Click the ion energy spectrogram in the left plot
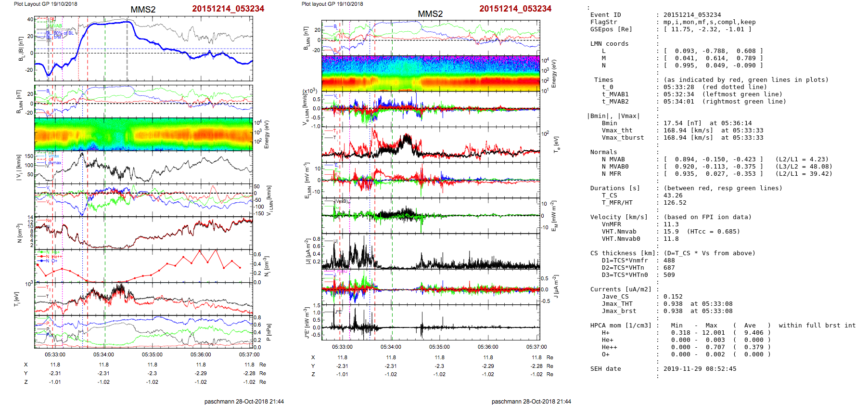The image size is (868, 405). pyautogui.click(x=143, y=134)
